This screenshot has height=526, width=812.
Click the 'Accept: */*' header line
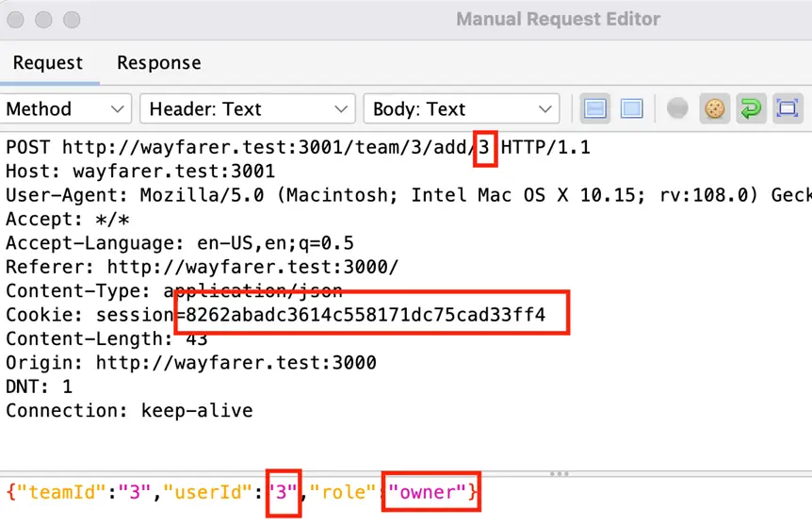coord(67,220)
